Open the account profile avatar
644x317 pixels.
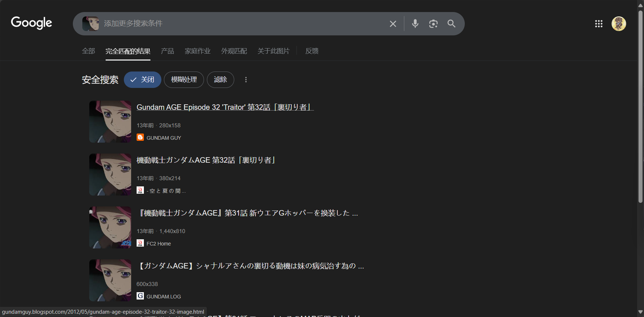point(619,24)
